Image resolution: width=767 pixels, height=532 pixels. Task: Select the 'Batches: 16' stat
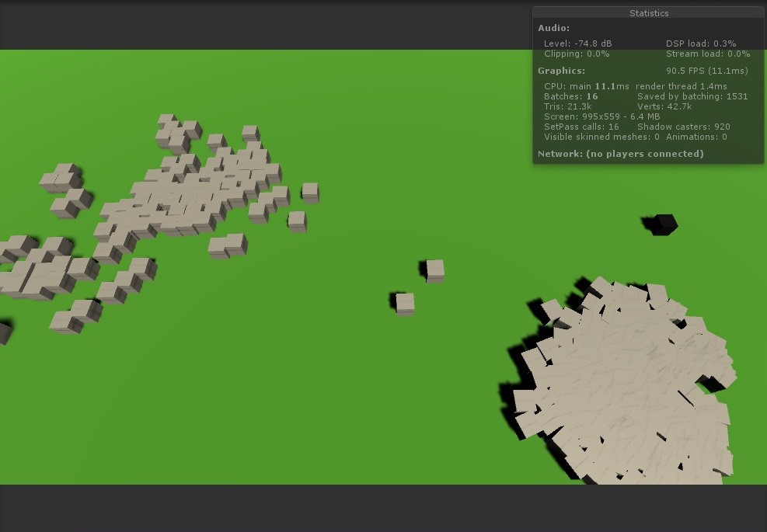571,96
